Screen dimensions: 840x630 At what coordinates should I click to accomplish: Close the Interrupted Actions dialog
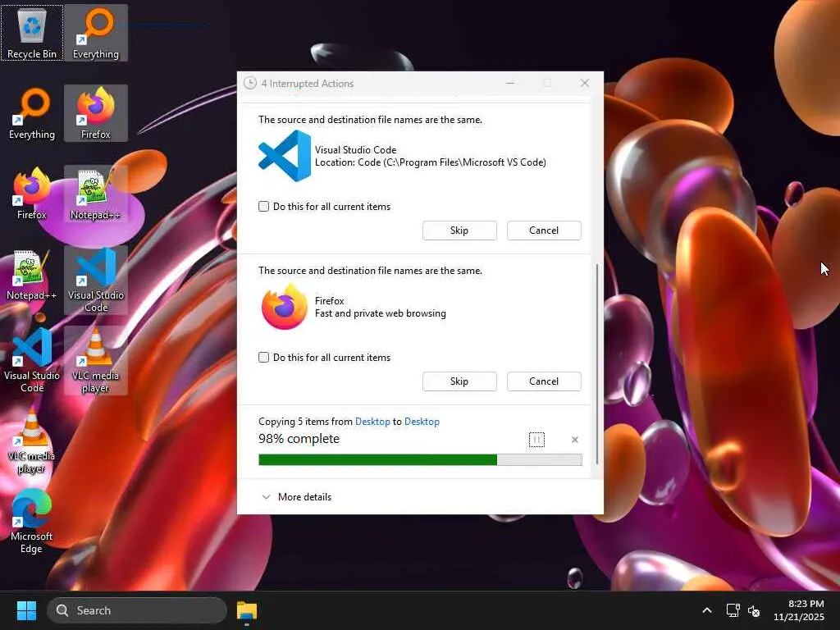pyautogui.click(x=584, y=83)
